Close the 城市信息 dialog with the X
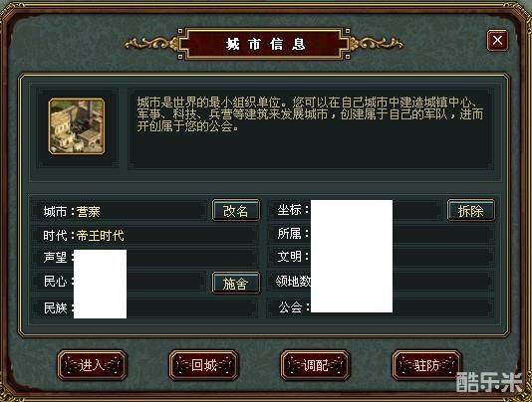The height and width of the screenshot is (402, 532). [x=497, y=41]
